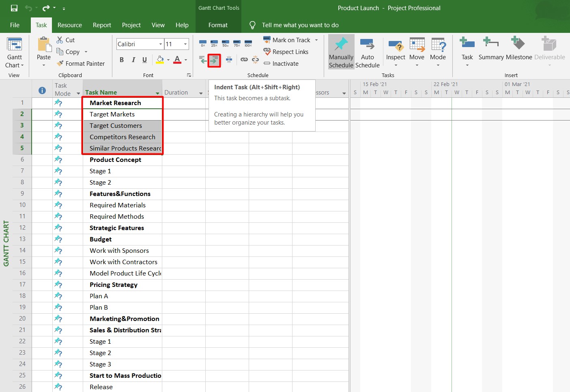Screen dimensions: 570x392
Task: Open the Task Name column filter arrow
Action: [x=157, y=93]
